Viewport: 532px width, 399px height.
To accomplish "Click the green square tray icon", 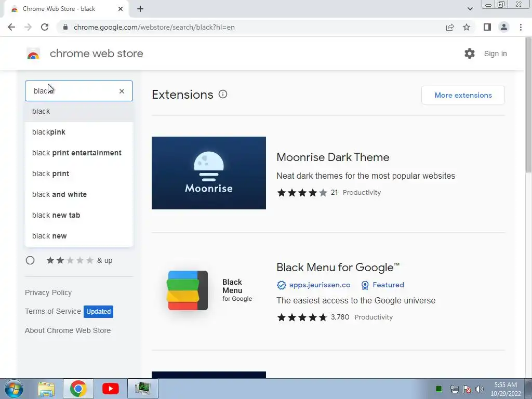I will [438, 389].
